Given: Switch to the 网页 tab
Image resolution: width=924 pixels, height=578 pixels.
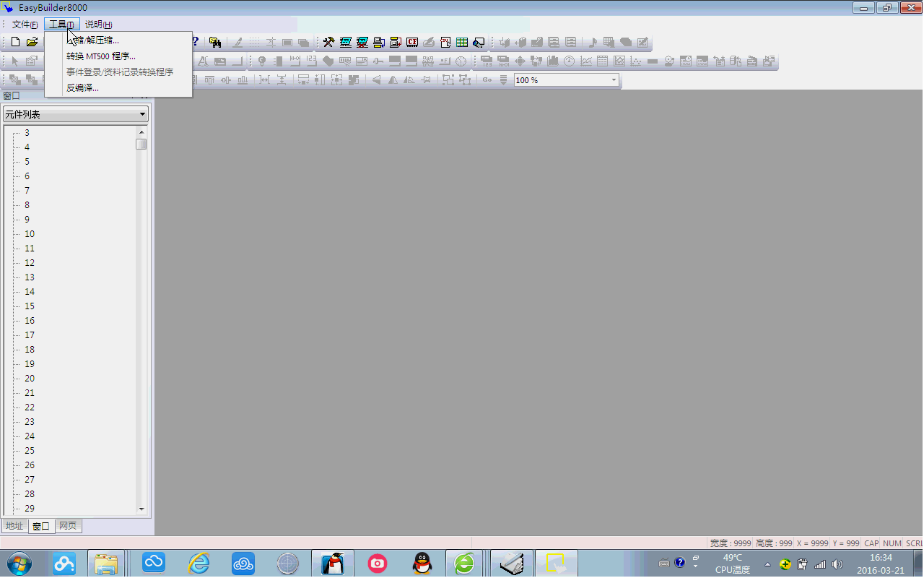Looking at the screenshot, I should (x=69, y=526).
